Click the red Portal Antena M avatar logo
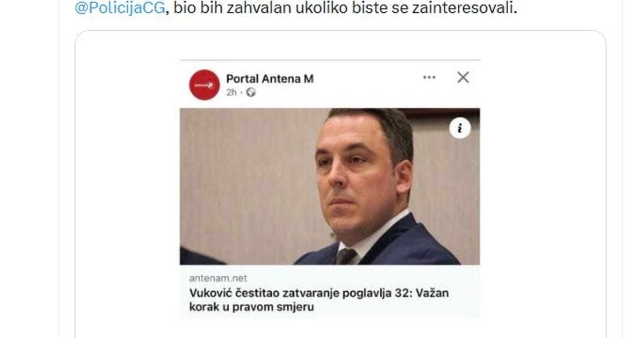The image size is (644, 338). (x=204, y=85)
